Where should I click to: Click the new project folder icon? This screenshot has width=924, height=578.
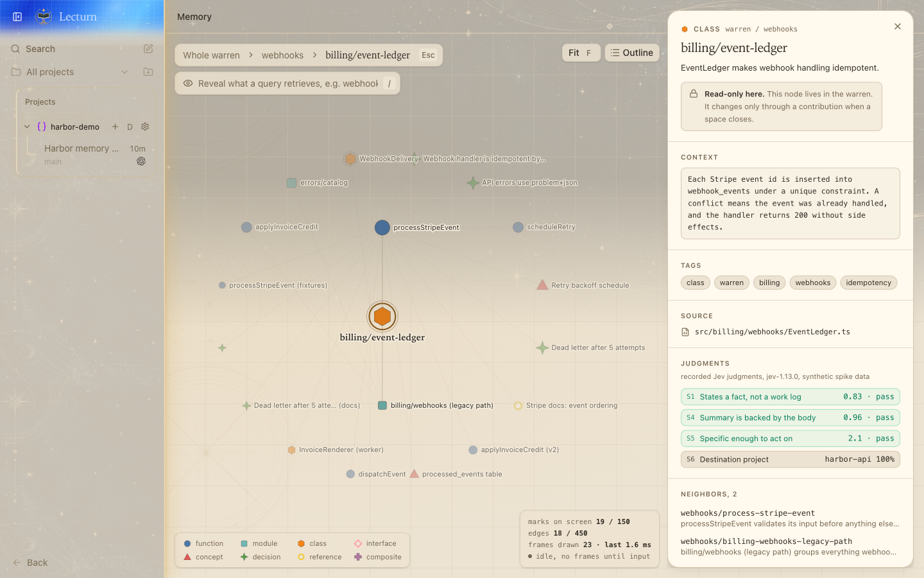(148, 72)
